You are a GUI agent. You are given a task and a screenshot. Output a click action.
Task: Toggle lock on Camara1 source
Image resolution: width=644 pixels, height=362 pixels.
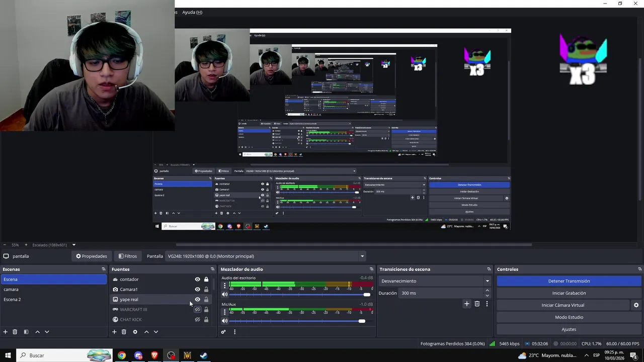tap(206, 290)
